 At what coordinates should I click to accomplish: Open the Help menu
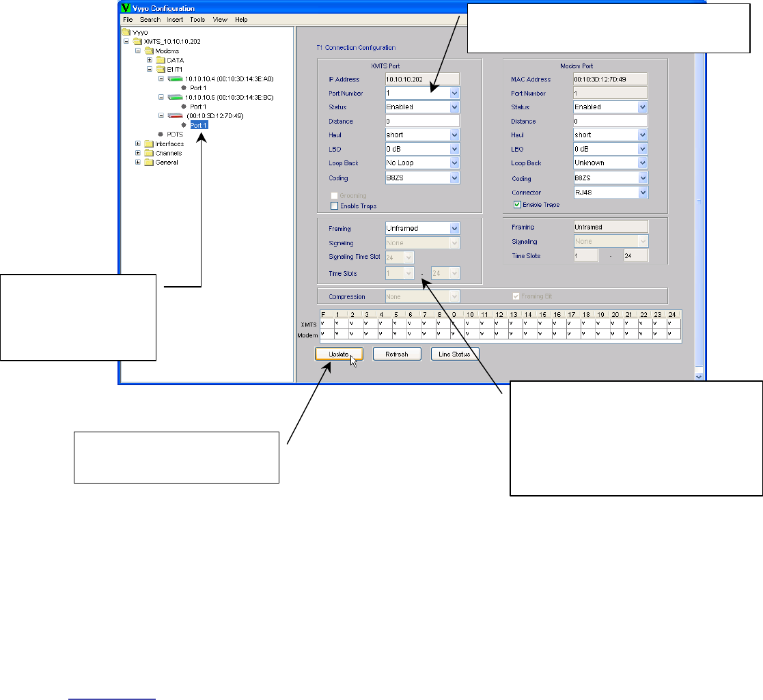click(x=241, y=19)
